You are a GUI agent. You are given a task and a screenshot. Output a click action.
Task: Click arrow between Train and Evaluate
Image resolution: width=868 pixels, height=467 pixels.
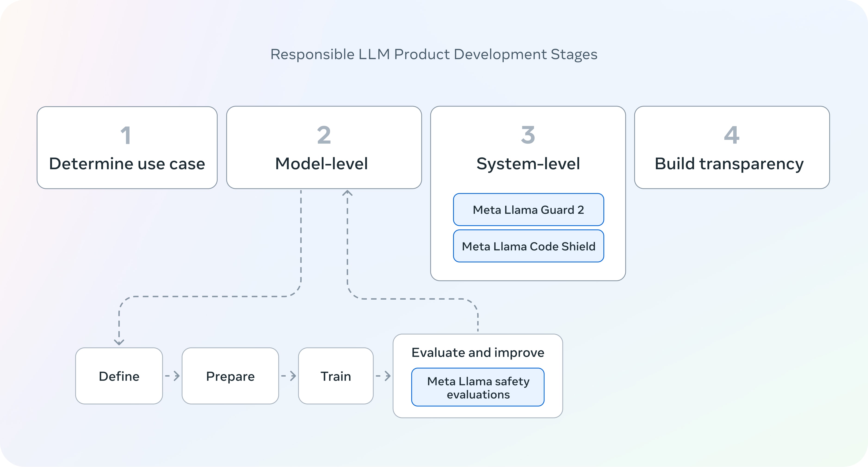pos(383,376)
